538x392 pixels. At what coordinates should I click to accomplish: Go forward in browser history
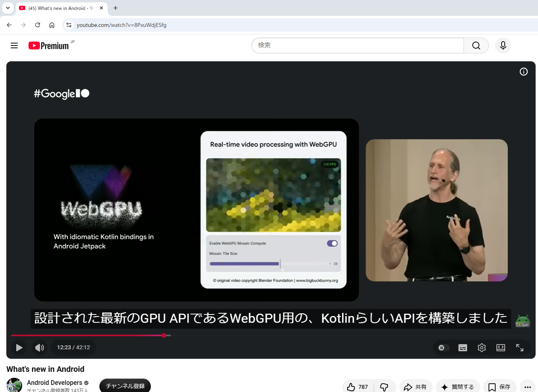tap(23, 25)
